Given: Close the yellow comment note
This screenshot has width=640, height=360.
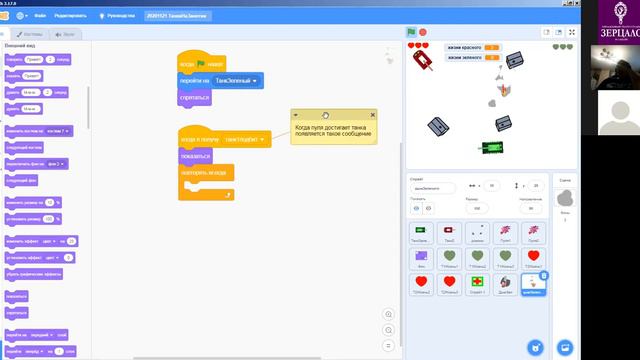Looking at the screenshot, I should click(x=373, y=115).
